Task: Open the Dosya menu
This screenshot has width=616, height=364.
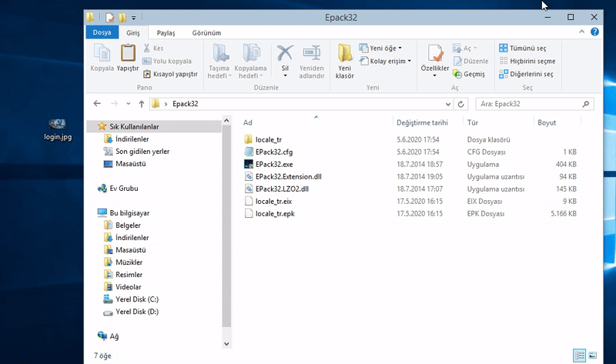Action: pos(102,32)
